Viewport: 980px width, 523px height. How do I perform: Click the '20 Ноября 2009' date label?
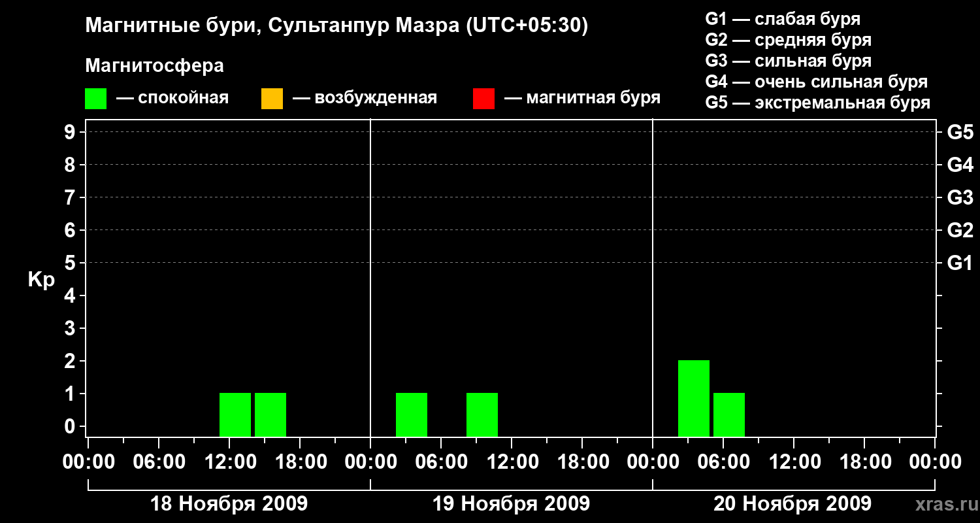(x=792, y=504)
